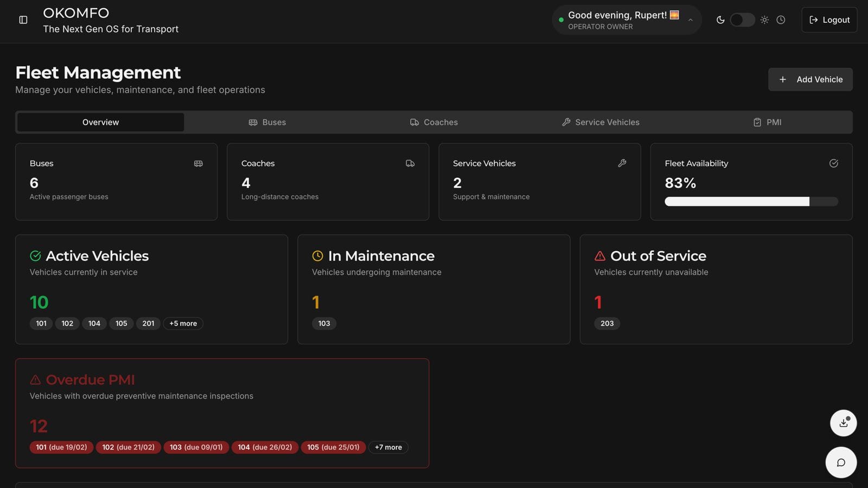This screenshot has height=488, width=868.
Task: Open the chat bubble widget
Action: click(841, 462)
